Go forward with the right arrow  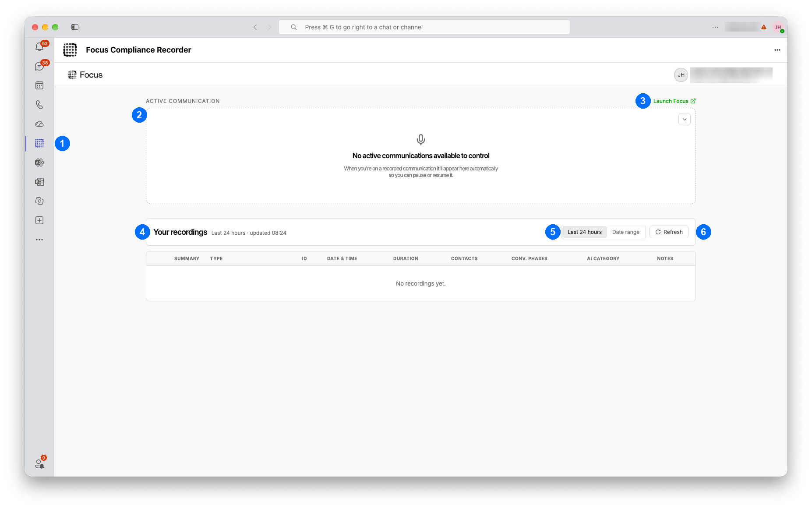[x=269, y=27]
